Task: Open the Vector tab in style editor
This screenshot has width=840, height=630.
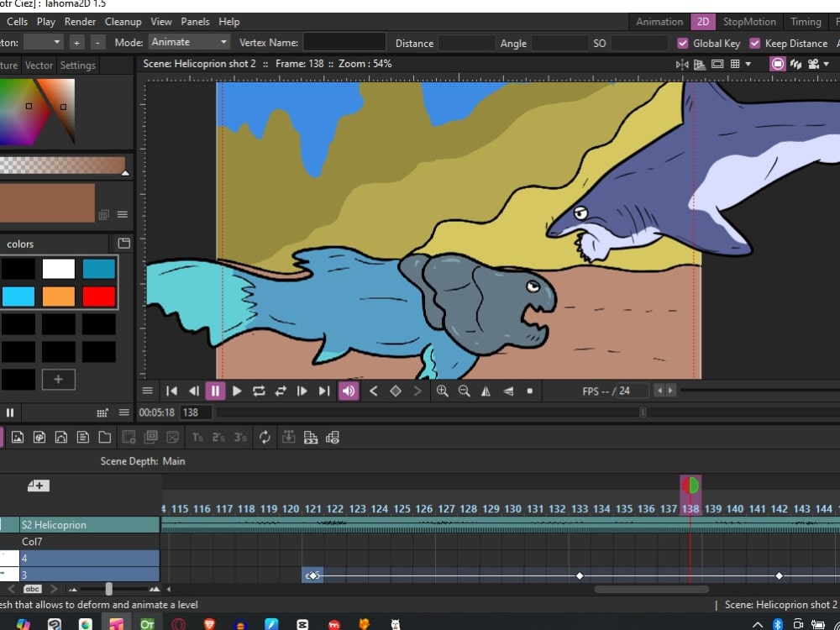Action: [x=39, y=66]
